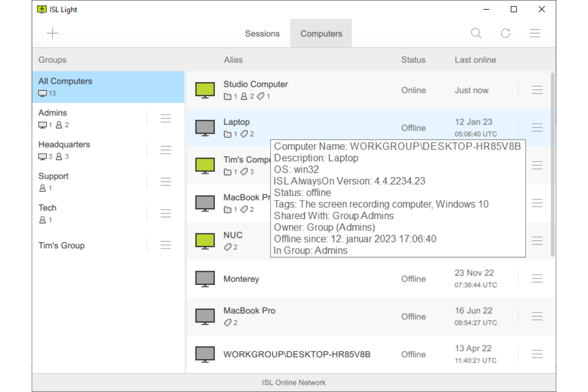Select the Monterey computer row

point(241,278)
